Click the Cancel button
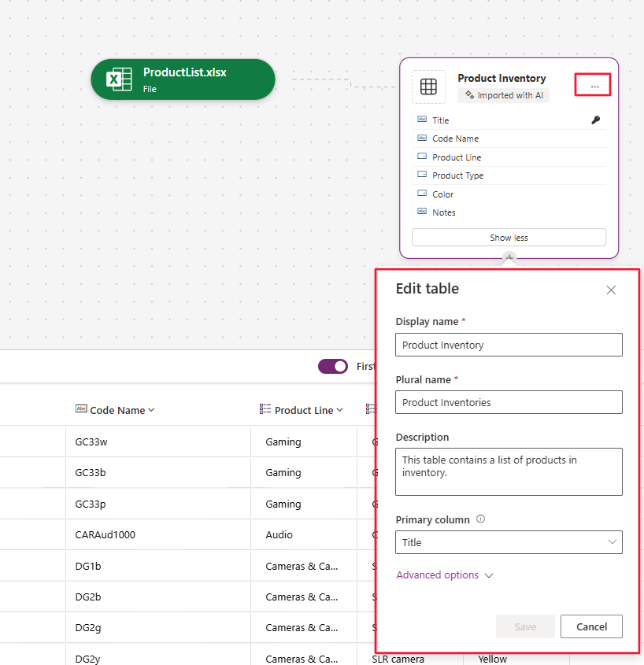 (591, 626)
